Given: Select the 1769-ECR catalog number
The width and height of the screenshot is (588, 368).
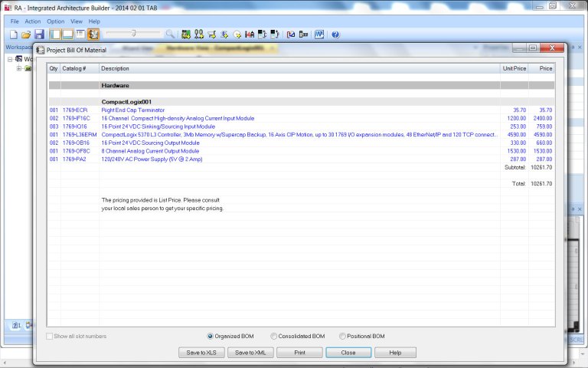Looking at the screenshot, I should (75, 110).
